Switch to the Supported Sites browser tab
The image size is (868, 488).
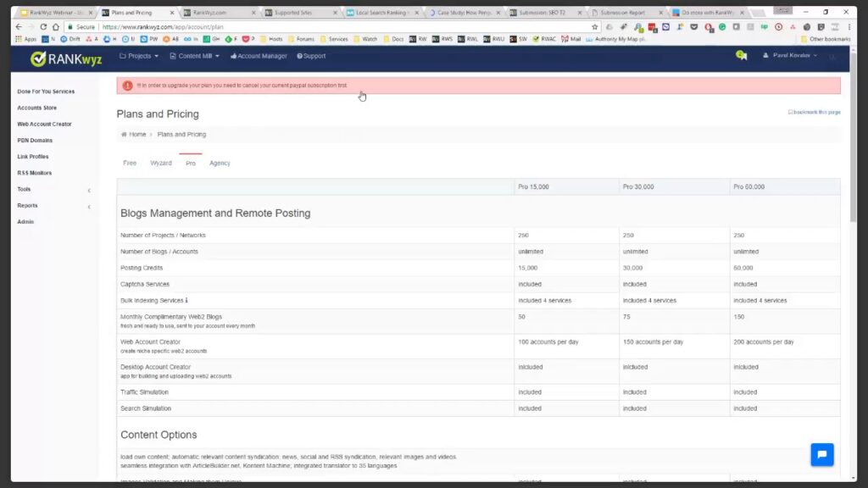[x=299, y=12]
